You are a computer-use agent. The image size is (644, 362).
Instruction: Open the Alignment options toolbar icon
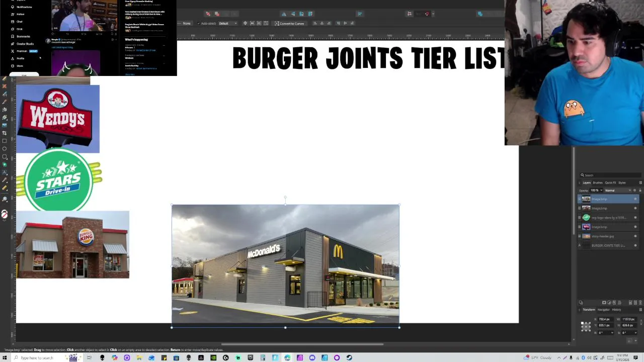coord(360,14)
